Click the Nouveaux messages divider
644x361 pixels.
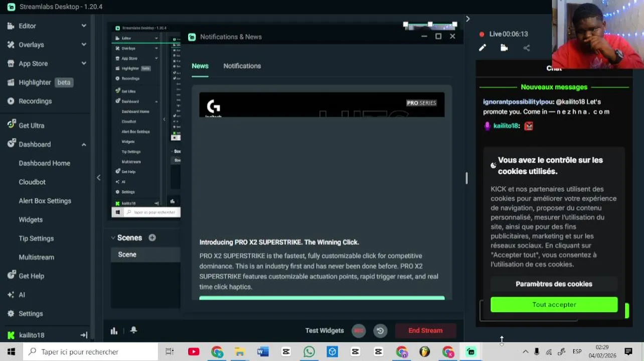[x=554, y=87]
